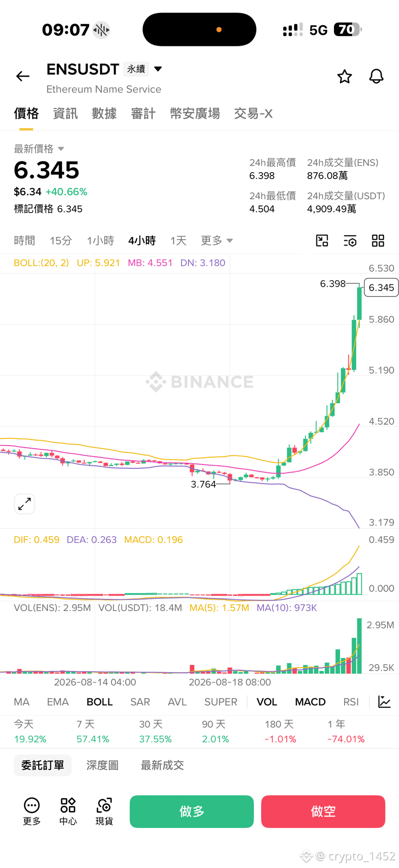Toggle the VOL sub-indicator
Screen dimensions: 399x868
(267, 702)
